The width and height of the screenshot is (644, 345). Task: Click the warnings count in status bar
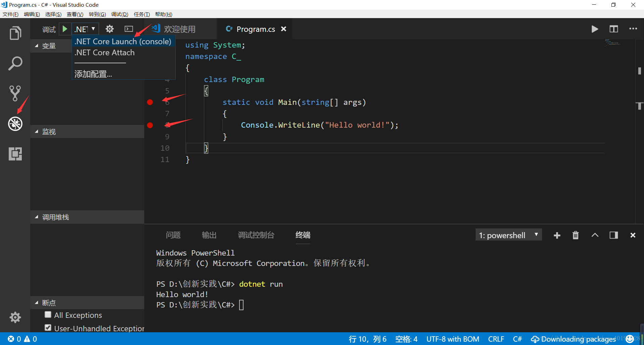pyautogui.click(x=31, y=339)
